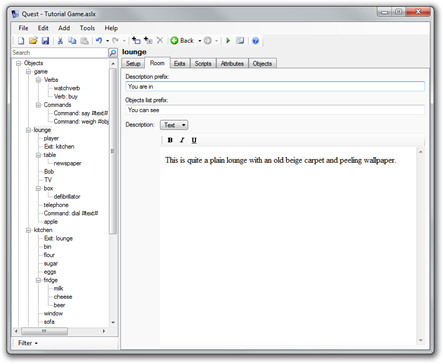The height and width of the screenshot is (364, 443).
Task: Open the Help menu
Action: point(111,28)
